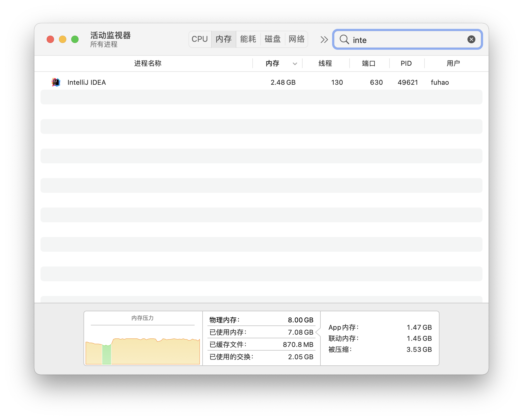Sort by 端口 ports column header
This screenshot has width=523, height=420.
tap(369, 64)
